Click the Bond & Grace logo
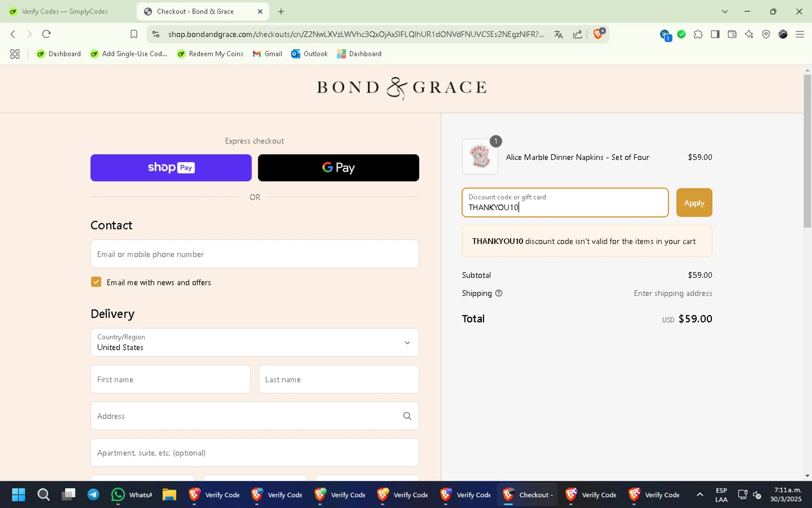The height and width of the screenshot is (508, 812). pyautogui.click(x=402, y=88)
